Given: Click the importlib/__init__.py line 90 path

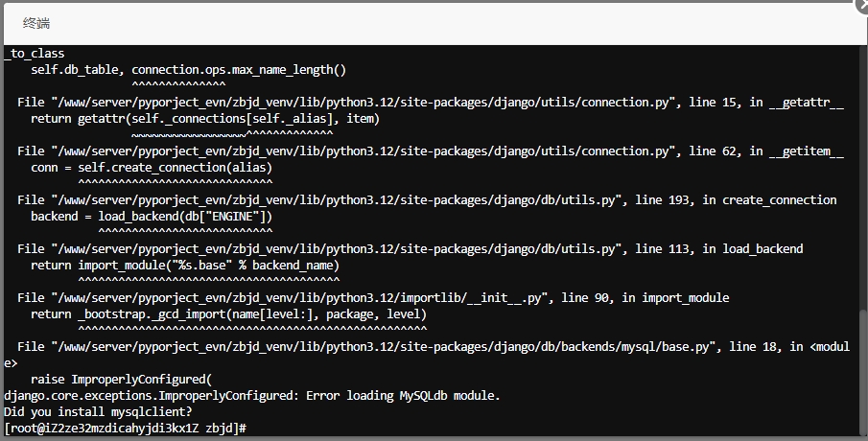Looking at the screenshot, I should click(299, 298).
